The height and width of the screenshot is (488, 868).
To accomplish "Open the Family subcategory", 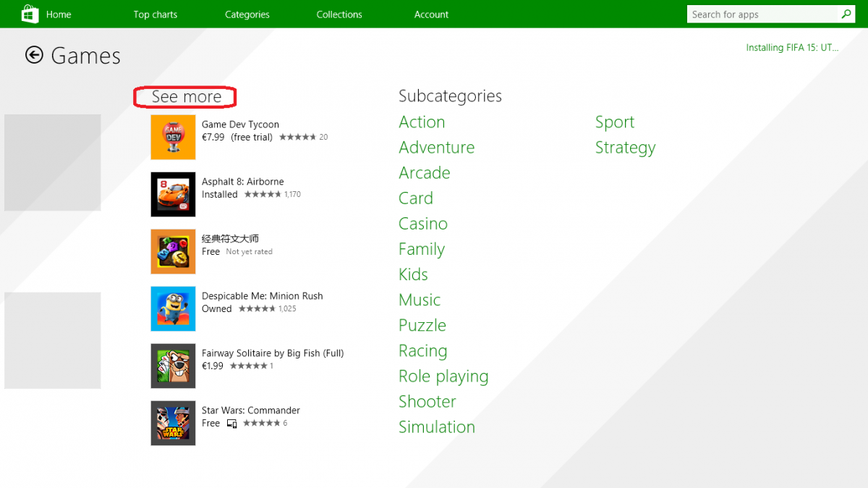I will pos(422,249).
